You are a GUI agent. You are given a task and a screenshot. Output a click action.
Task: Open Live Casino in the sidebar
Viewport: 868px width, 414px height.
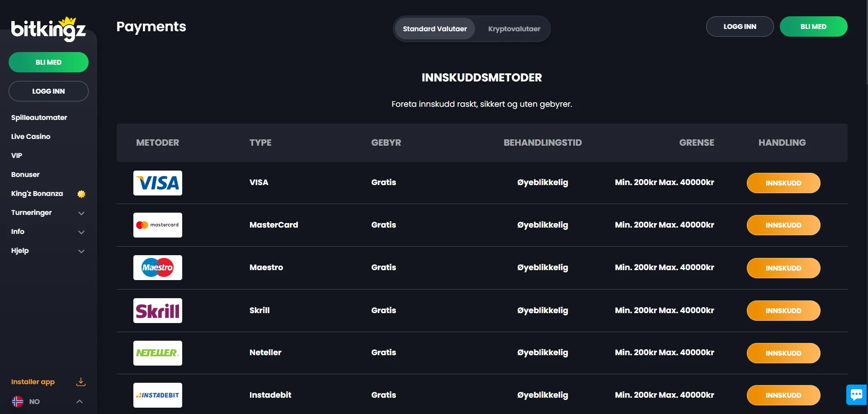coord(31,136)
